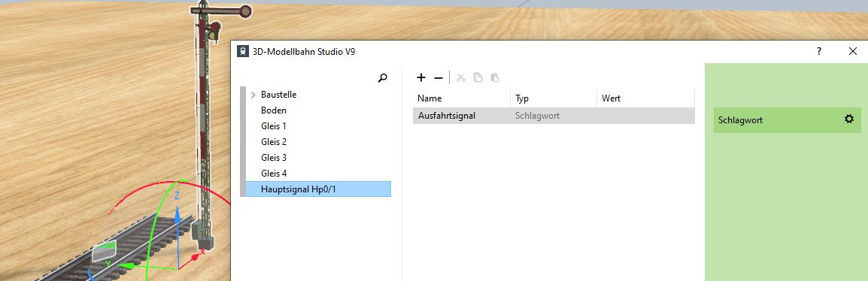Click the blue Z axis gizmo arrow
868x281 pixels.
point(178,215)
